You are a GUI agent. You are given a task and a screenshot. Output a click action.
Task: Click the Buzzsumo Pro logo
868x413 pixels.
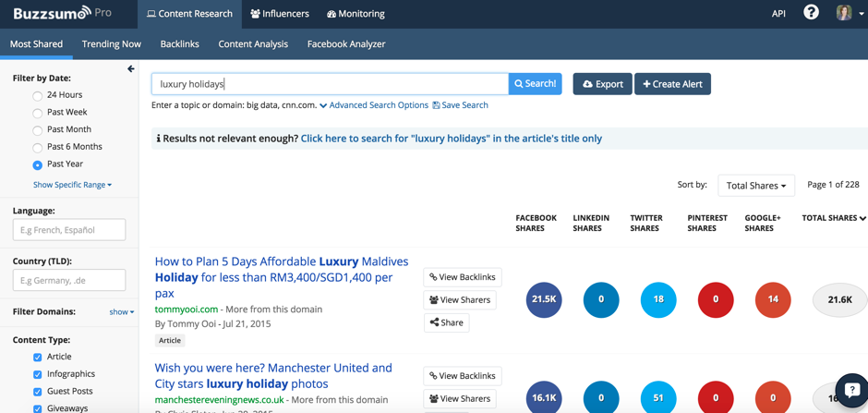[63, 13]
